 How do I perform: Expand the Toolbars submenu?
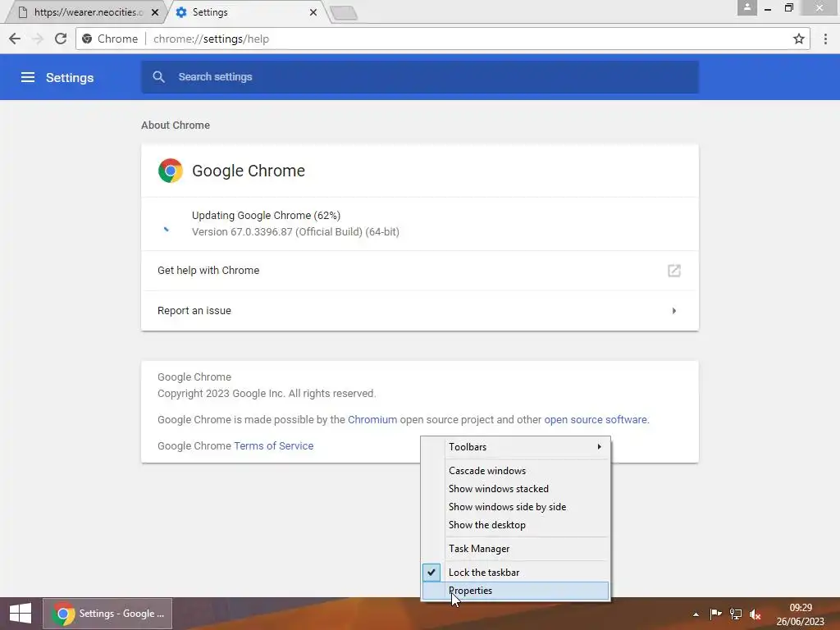(x=515, y=447)
